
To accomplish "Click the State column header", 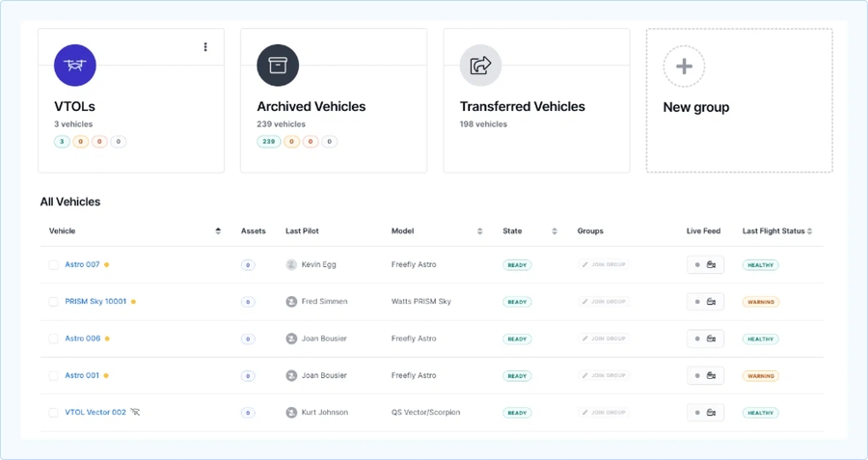I will pos(512,231).
